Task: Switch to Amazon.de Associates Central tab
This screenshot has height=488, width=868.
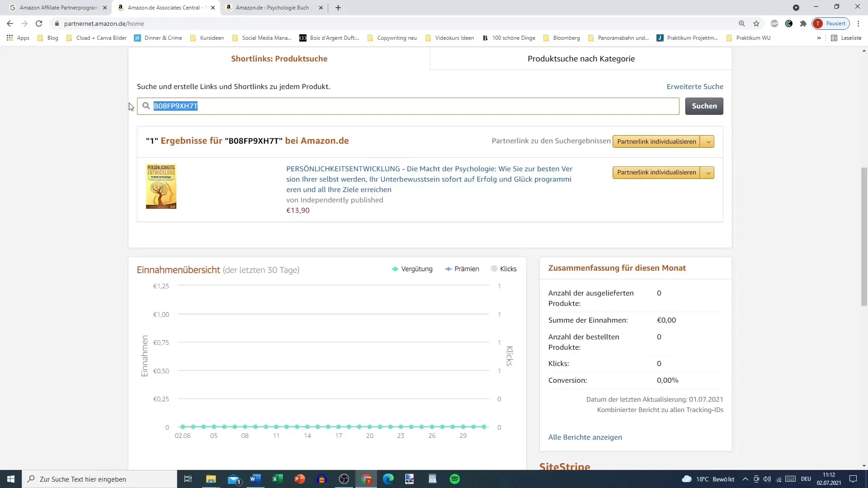Action: 165,8
